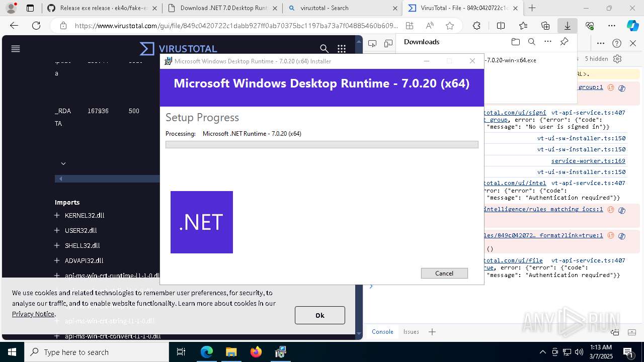Image resolution: width=644 pixels, height=362 pixels.
Task: Activate DevTools inspect element tool
Action: 372,44
